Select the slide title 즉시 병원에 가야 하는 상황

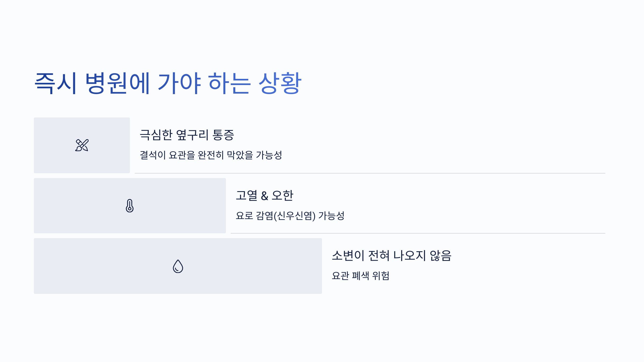click(x=168, y=83)
